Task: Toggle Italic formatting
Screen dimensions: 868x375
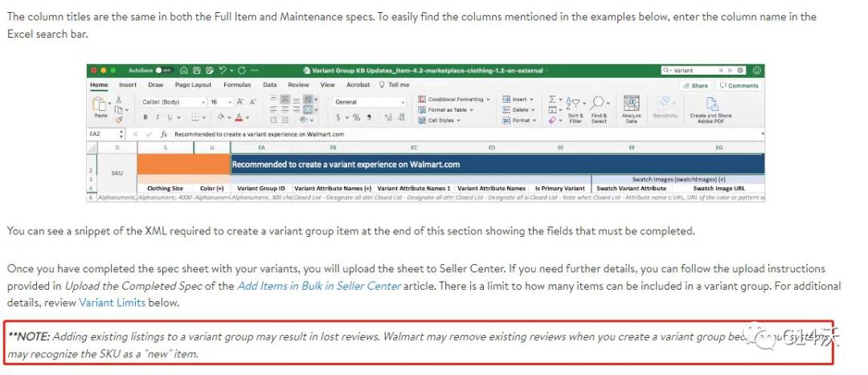Action: tap(157, 118)
